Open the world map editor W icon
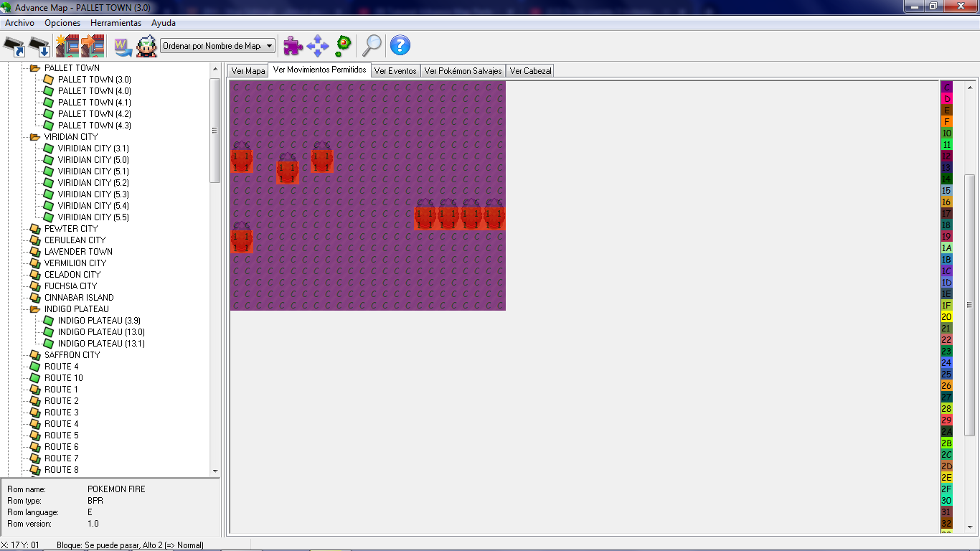980x551 pixels. click(x=123, y=46)
